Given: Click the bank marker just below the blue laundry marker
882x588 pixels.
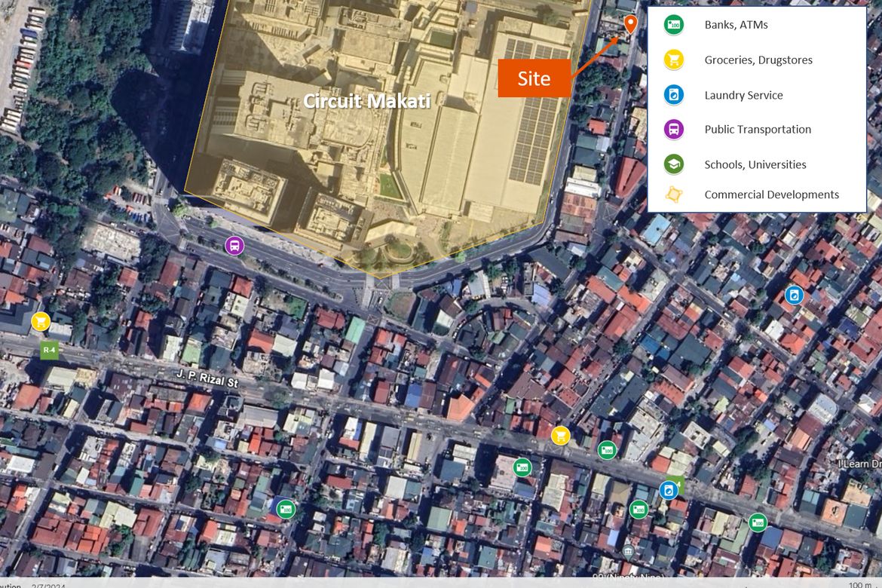Looking at the screenshot, I should pyautogui.click(x=639, y=510).
